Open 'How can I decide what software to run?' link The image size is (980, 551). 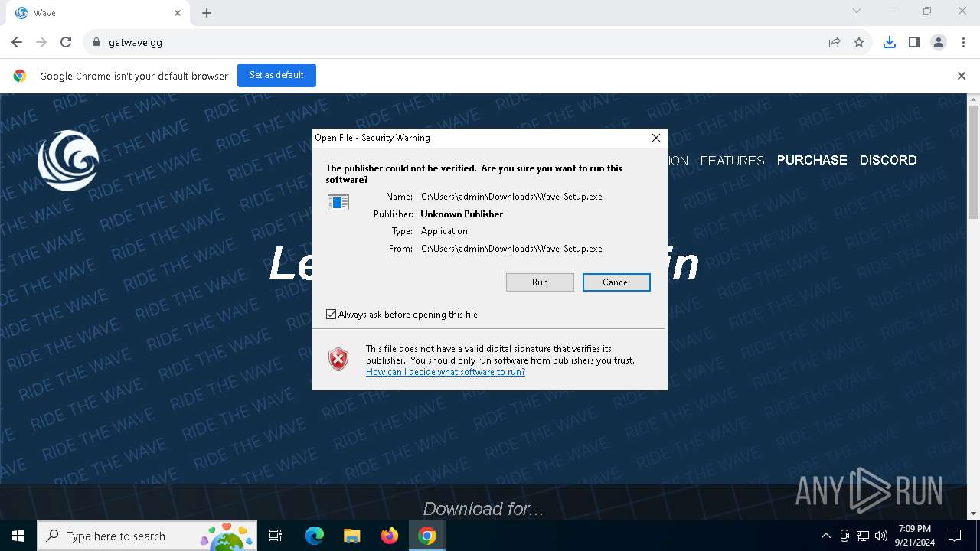point(446,372)
